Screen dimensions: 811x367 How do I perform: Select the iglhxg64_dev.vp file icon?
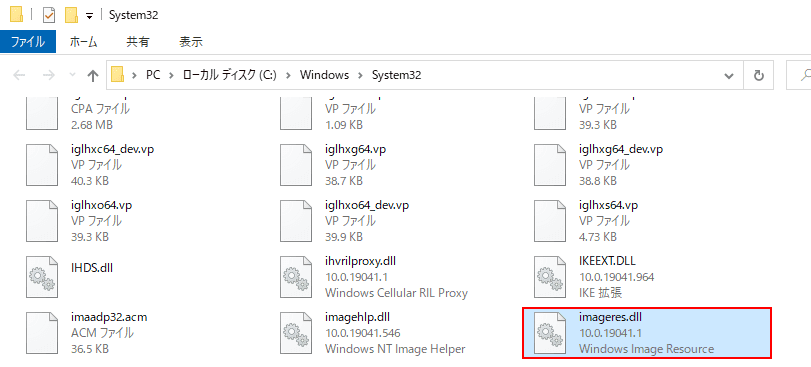(x=549, y=165)
